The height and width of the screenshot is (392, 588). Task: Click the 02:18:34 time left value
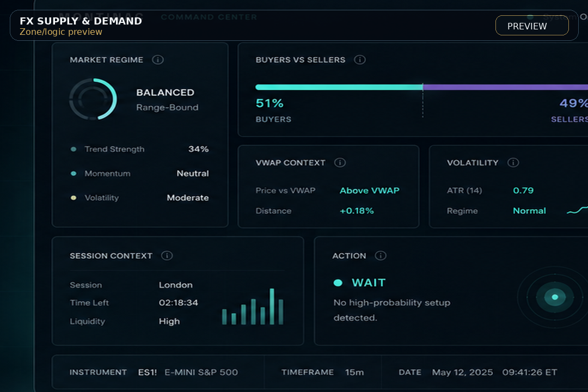coord(178,302)
